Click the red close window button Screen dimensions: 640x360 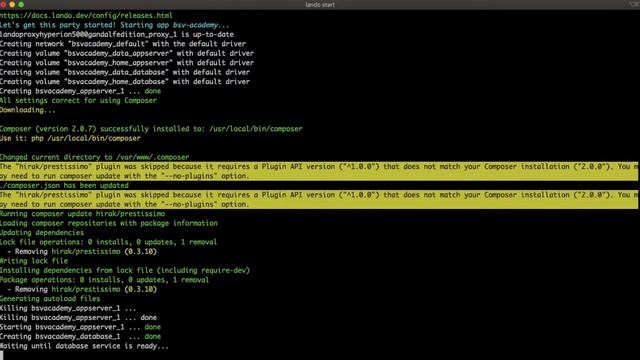coord(3,4)
